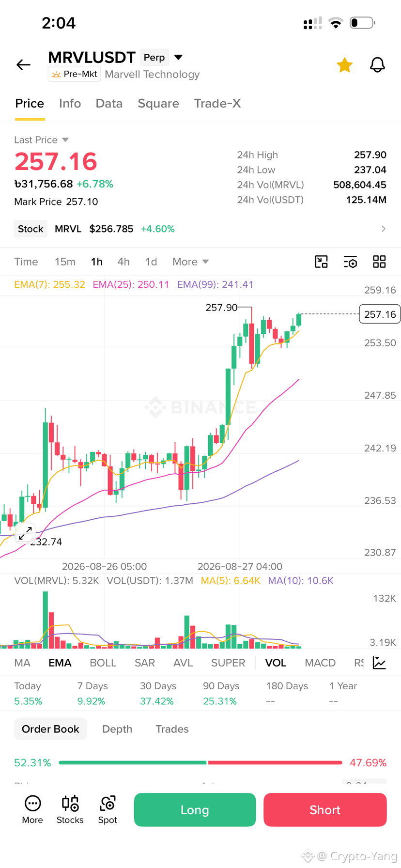The image size is (401, 868).
Task: Tap the MA(5): 6.64K volume label
Action: [x=231, y=580]
